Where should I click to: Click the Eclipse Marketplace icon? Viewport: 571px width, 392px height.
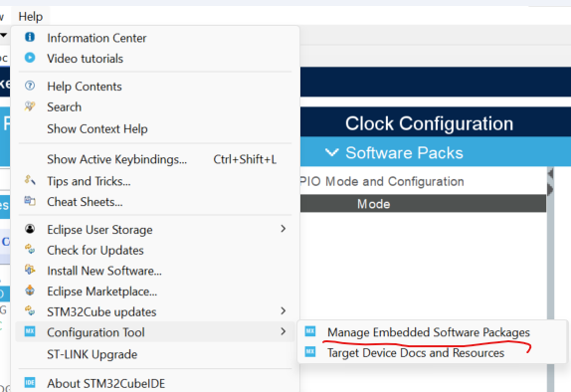pyautogui.click(x=30, y=291)
